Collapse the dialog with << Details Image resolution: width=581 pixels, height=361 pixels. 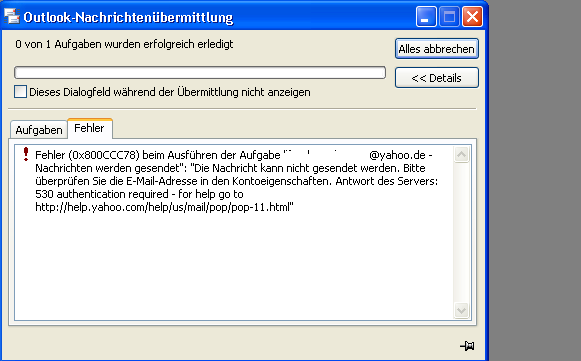point(436,77)
